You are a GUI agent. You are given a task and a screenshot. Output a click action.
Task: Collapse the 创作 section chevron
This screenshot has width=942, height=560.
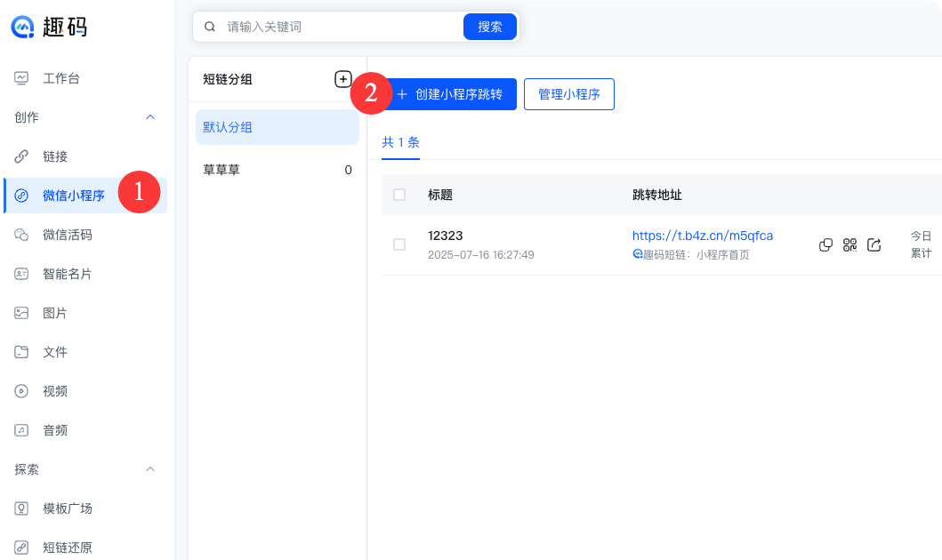(150, 117)
